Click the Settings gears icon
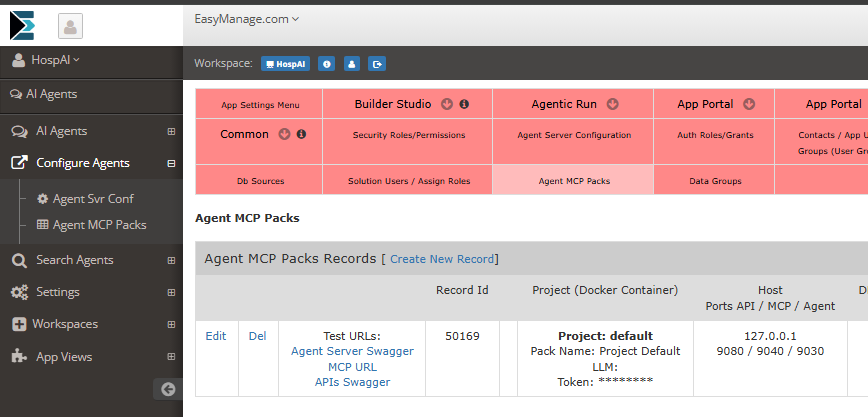 coord(19,292)
